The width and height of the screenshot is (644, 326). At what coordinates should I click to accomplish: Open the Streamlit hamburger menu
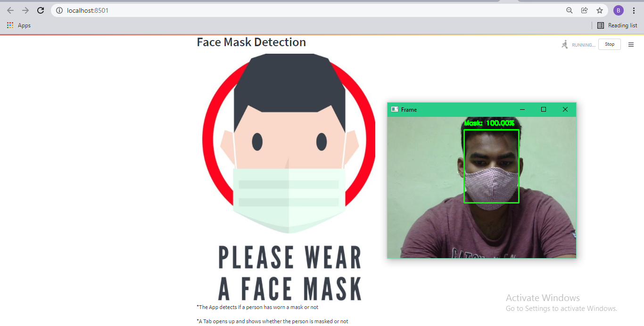click(631, 44)
